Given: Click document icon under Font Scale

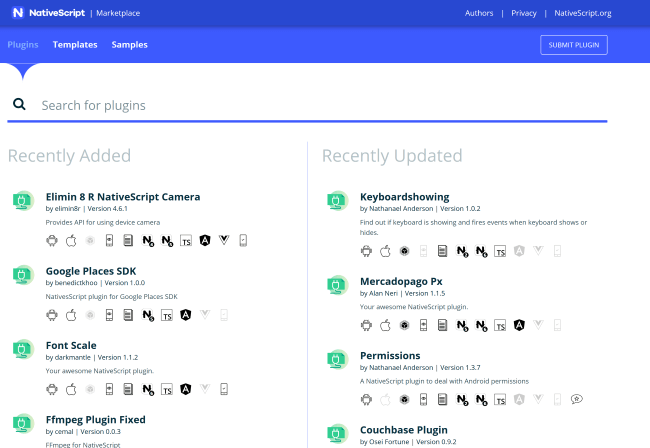Looking at the screenshot, I should pyautogui.click(x=129, y=389).
